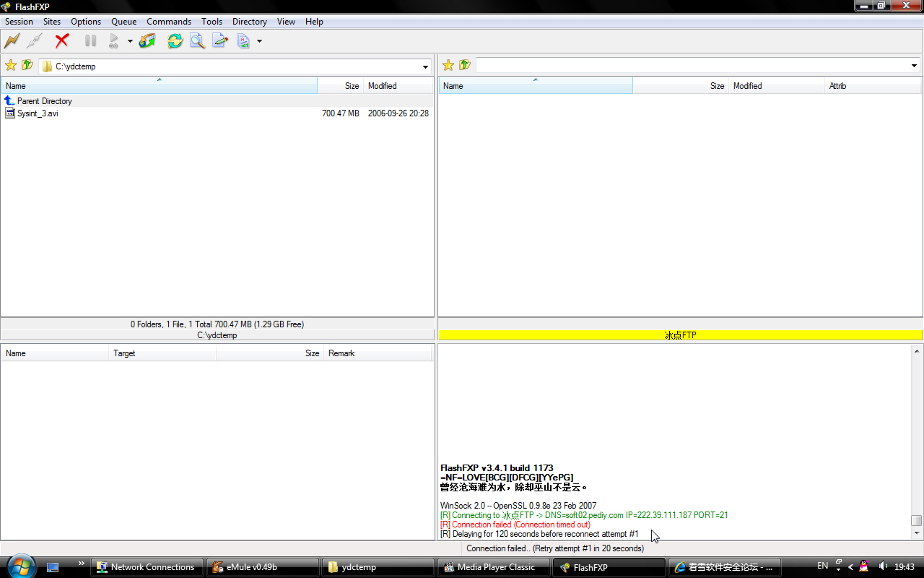The image size is (924, 578).
Task: Switch to eMule v0.49b on the taskbar
Action: pyautogui.click(x=263, y=567)
